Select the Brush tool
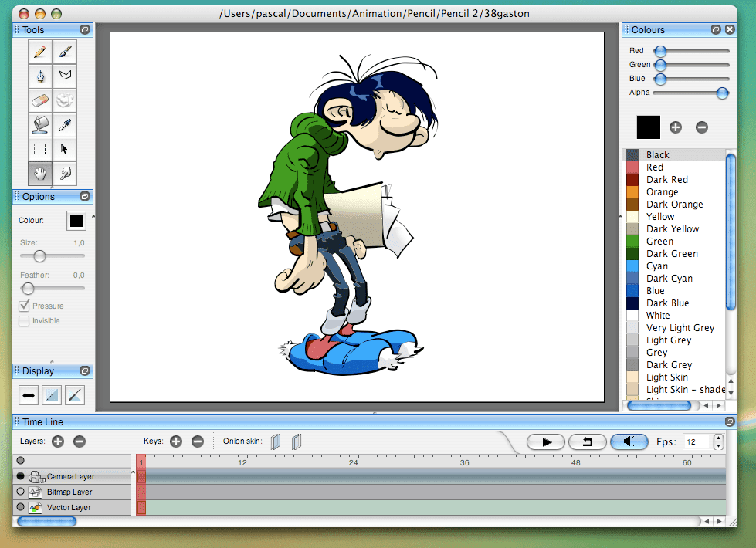 [65, 52]
